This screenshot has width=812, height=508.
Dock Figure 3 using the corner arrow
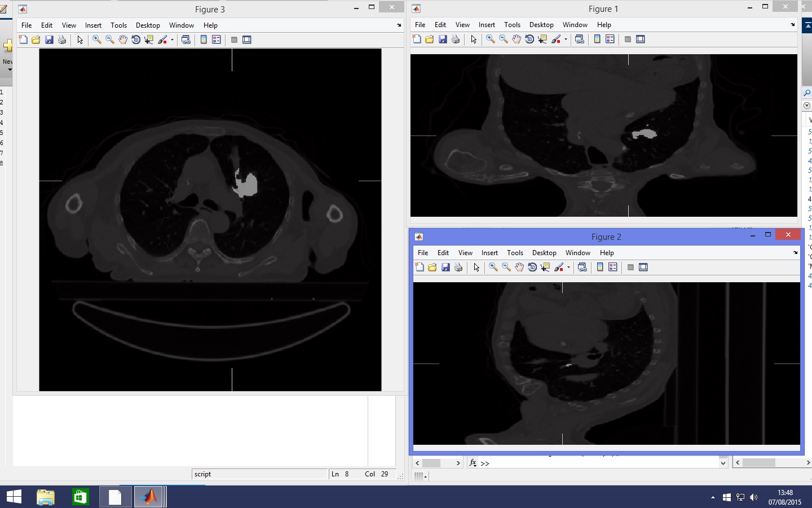tap(399, 25)
